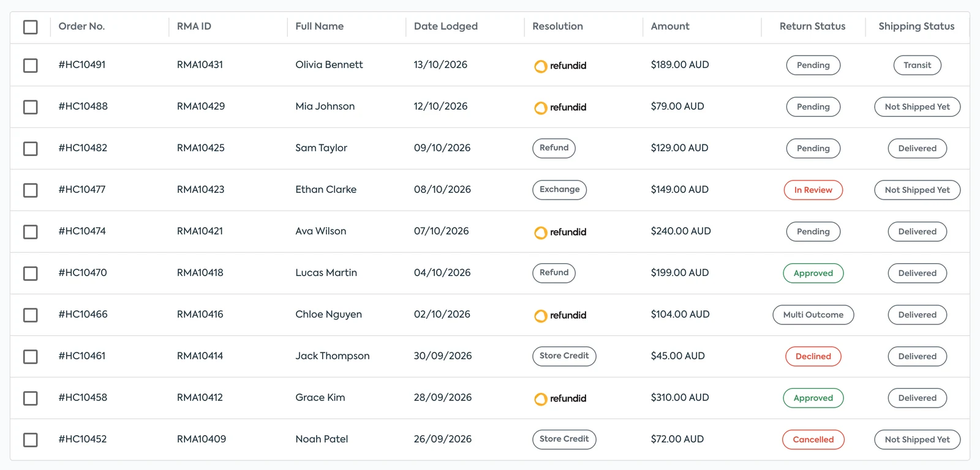Click Not Shipped Yet for Noah Patel
980x470 pixels.
(917, 440)
